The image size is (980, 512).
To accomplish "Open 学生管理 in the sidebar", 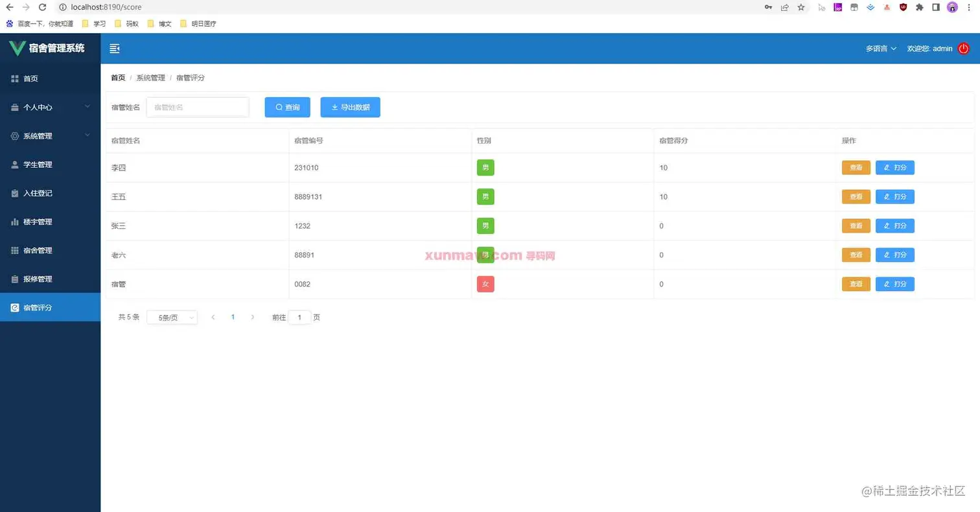I will (x=51, y=165).
